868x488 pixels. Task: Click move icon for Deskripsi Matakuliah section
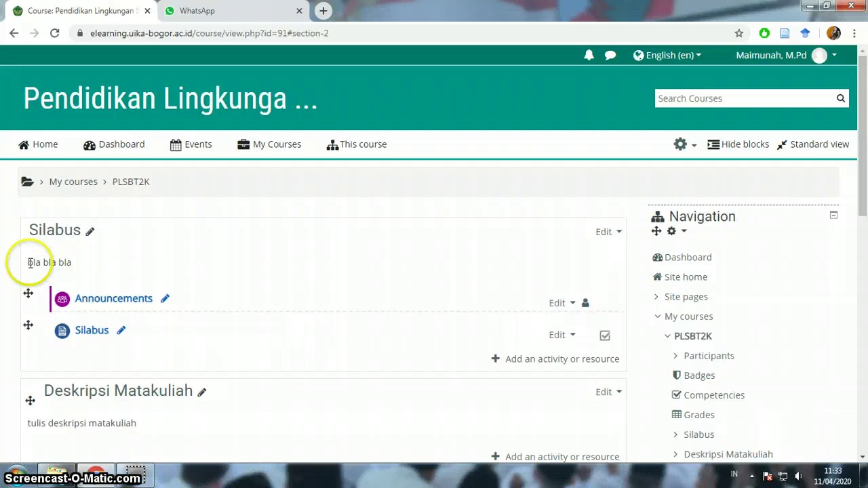coord(30,401)
